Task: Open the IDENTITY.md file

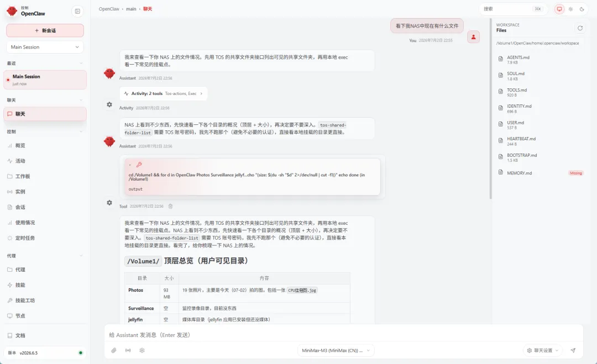Action: [x=541, y=108]
